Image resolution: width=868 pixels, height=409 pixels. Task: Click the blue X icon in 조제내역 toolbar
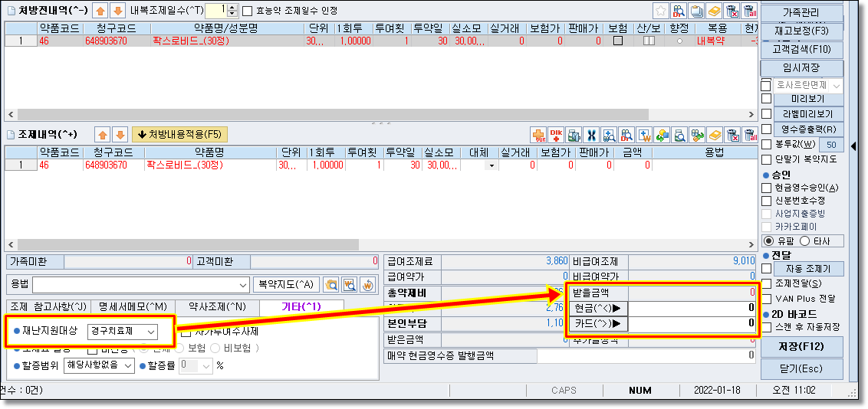tap(591, 135)
